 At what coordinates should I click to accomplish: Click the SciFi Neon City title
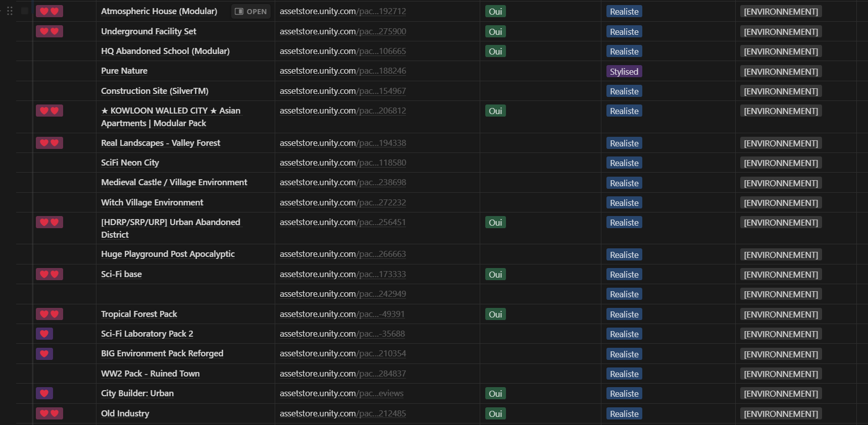click(x=130, y=163)
